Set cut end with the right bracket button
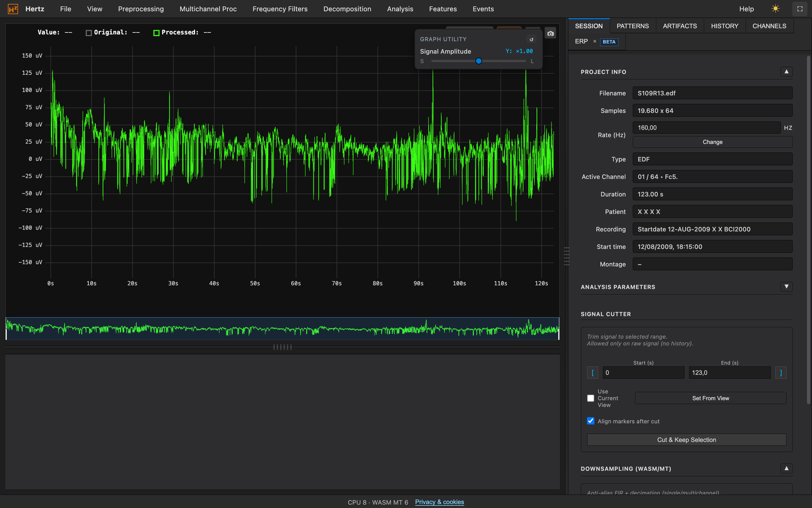The width and height of the screenshot is (812, 508). click(781, 373)
